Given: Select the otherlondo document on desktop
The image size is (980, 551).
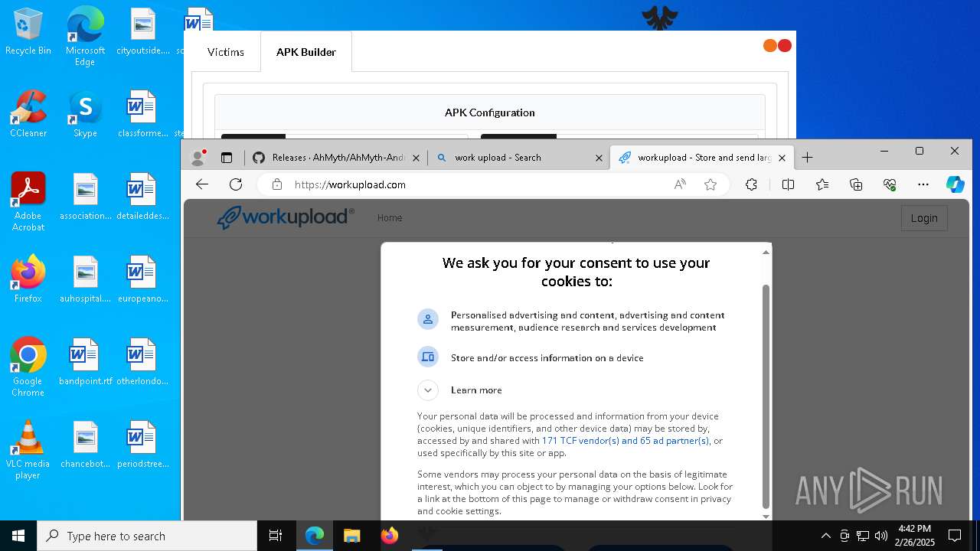Looking at the screenshot, I should click(142, 362).
